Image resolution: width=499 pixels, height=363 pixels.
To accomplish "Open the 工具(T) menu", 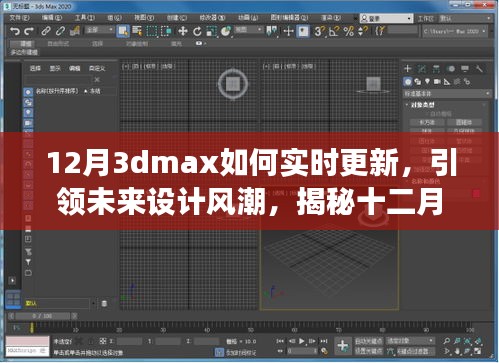I will [x=84, y=18].
